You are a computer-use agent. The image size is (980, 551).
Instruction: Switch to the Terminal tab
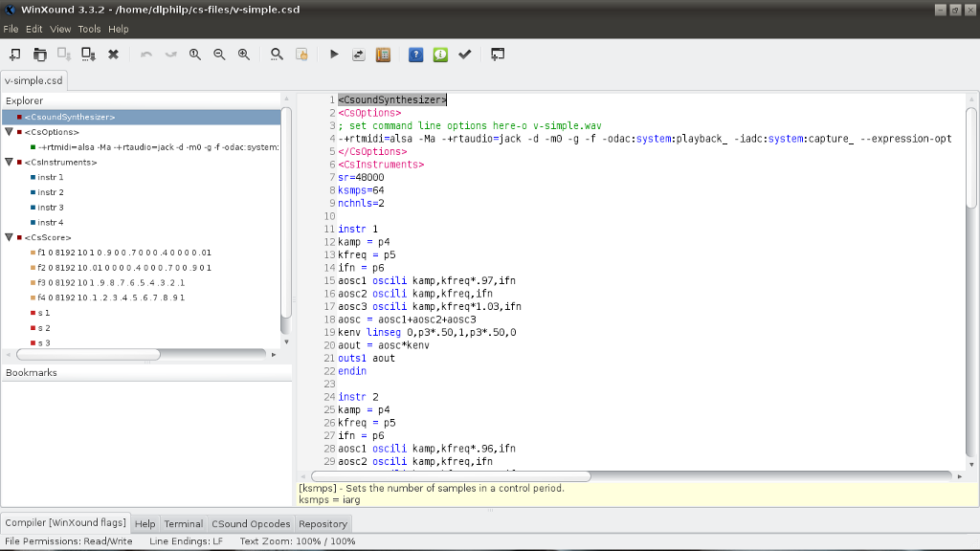point(183,523)
